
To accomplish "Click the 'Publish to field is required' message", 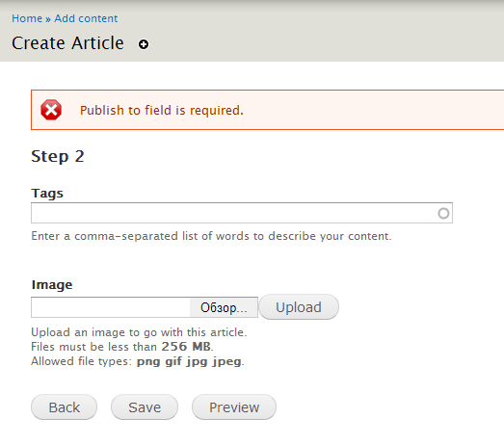I will [162, 110].
